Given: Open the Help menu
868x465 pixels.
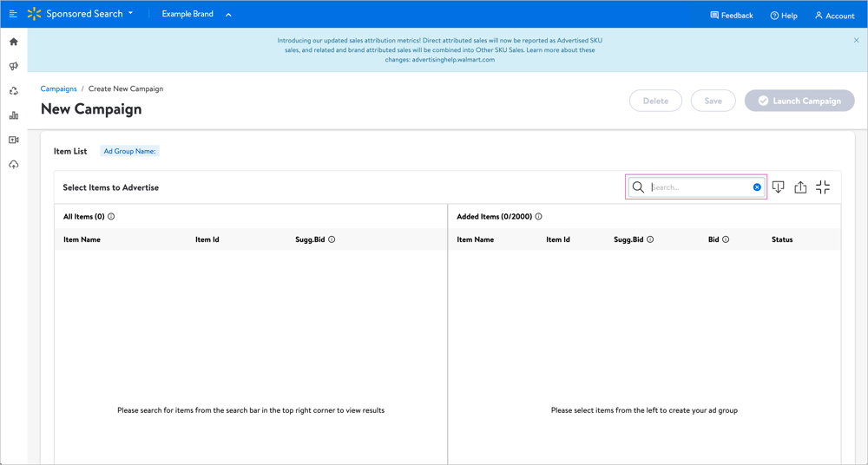Looking at the screenshot, I should (783, 16).
